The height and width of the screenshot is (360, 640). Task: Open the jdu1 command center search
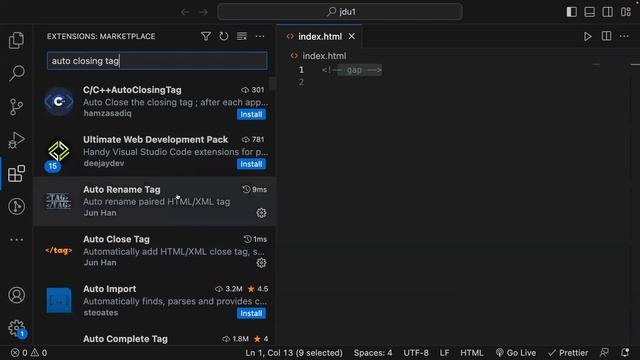click(x=340, y=12)
